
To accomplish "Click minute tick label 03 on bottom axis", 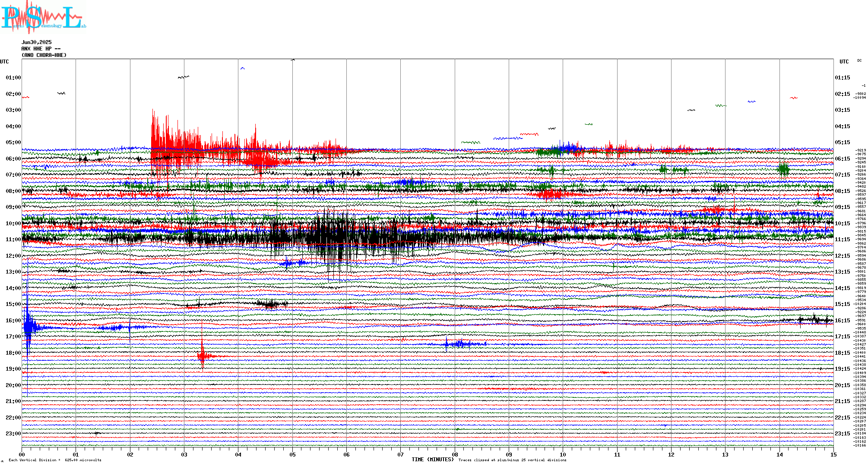I will [x=184, y=455].
